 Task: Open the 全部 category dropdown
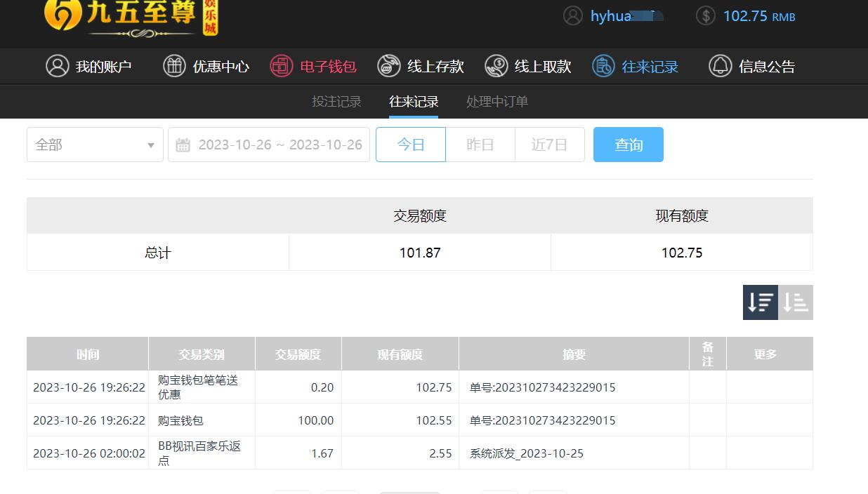95,145
